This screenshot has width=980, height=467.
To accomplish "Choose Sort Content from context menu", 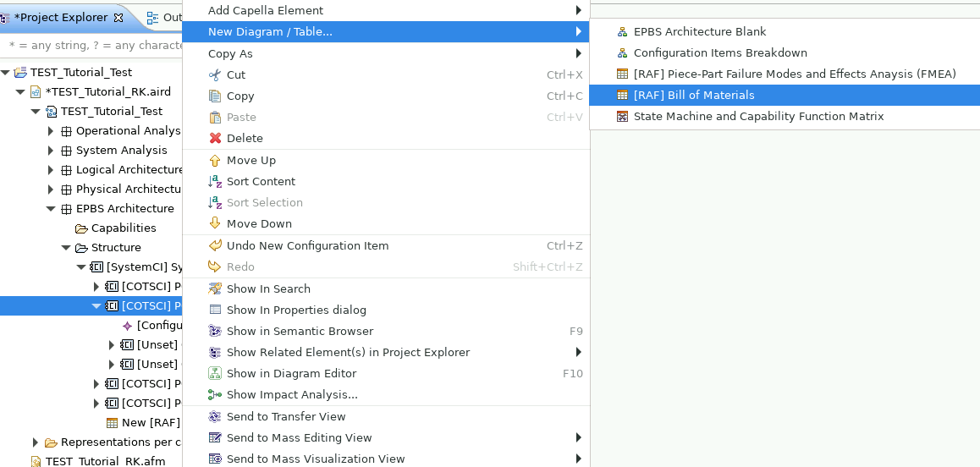I will pyautogui.click(x=386, y=182).
